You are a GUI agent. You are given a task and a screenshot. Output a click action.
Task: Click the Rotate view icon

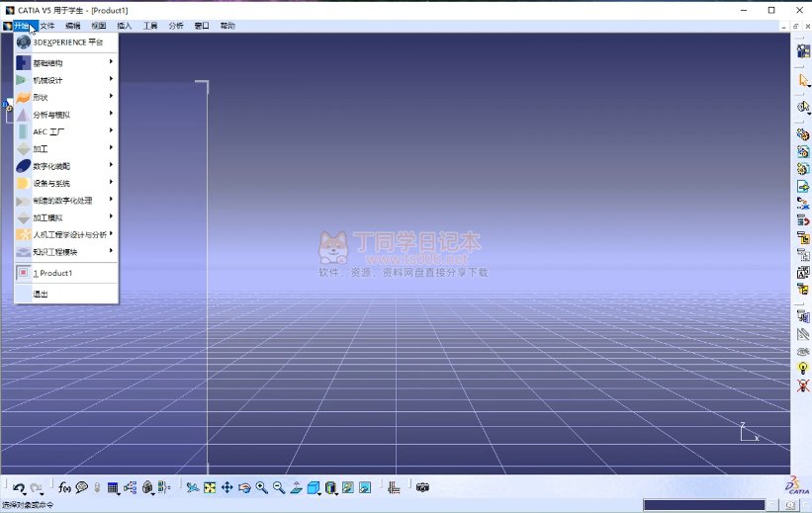click(244, 487)
